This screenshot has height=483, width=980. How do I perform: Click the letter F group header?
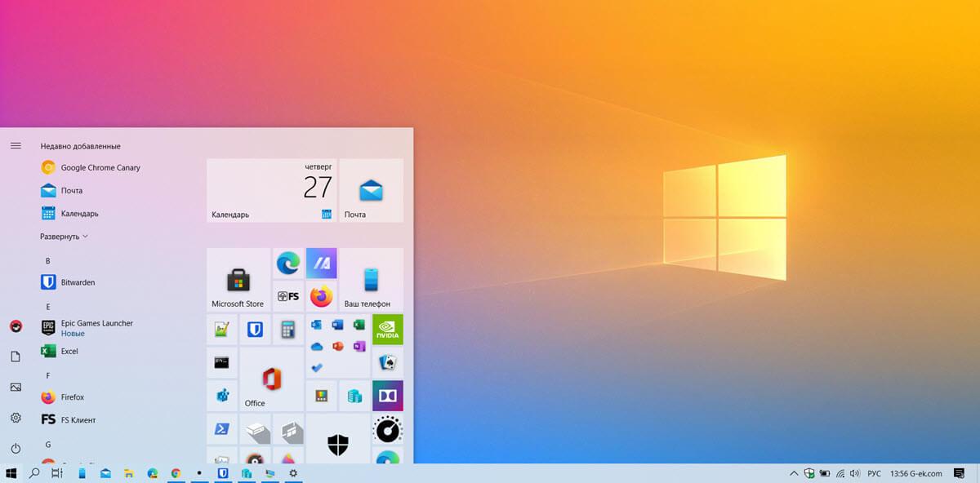pyautogui.click(x=48, y=375)
